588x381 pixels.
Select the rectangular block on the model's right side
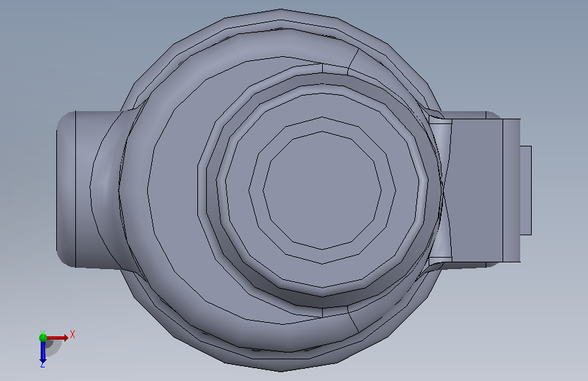pos(477,190)
